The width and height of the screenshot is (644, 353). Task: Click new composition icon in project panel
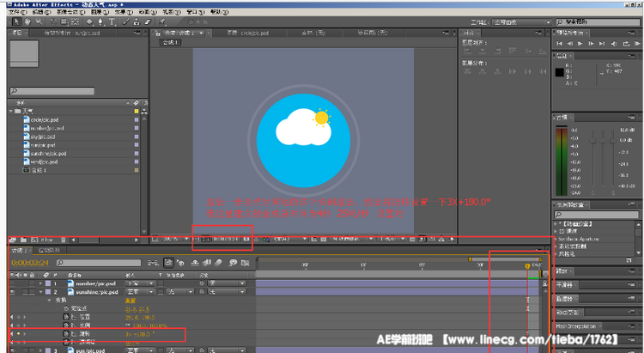pos(34,240)
